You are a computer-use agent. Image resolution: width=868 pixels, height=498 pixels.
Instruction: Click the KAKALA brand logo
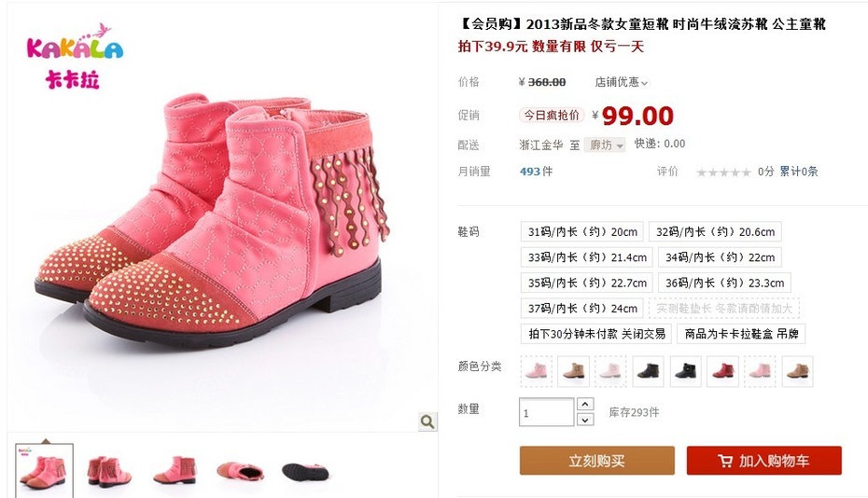[x=75, y=56]
